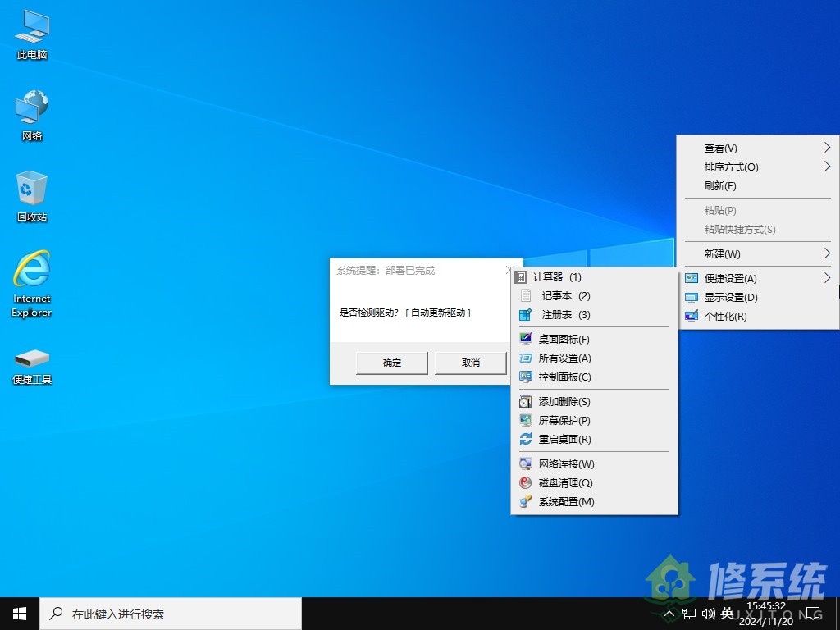Click the icon beside 网络连接(W)
The height and width of the screenshot is (630, 840).
coord(526,464)
